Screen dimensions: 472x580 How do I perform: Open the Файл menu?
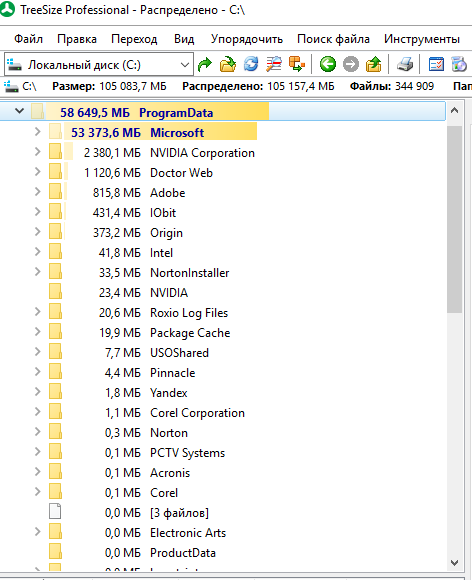tap(28, 39)
